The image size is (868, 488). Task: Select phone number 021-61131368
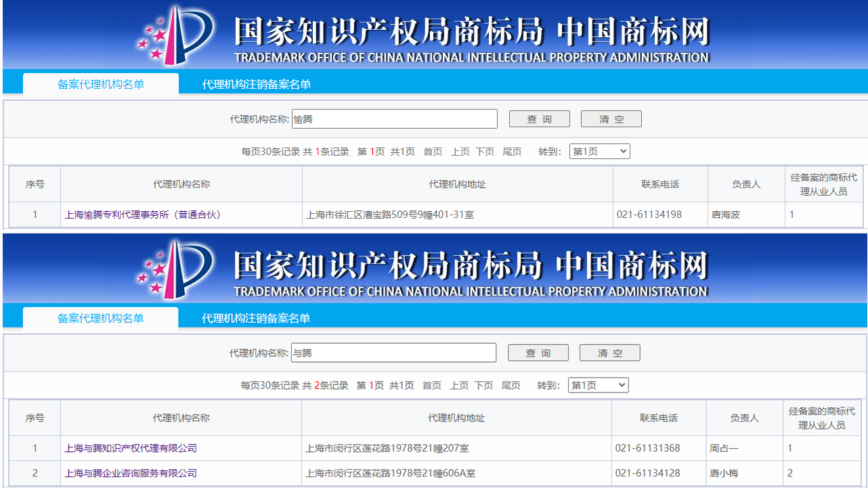(648, 448)
